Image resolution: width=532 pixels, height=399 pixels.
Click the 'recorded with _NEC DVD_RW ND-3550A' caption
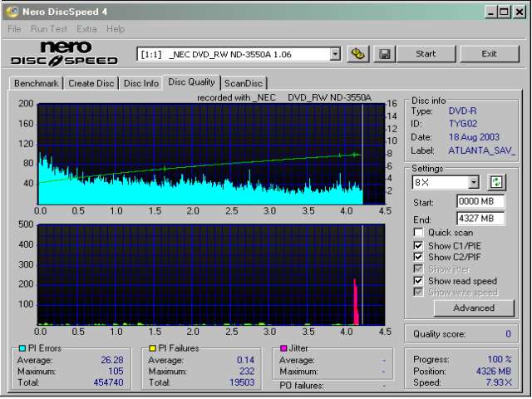pyautogui.click(x=284, y=98)
